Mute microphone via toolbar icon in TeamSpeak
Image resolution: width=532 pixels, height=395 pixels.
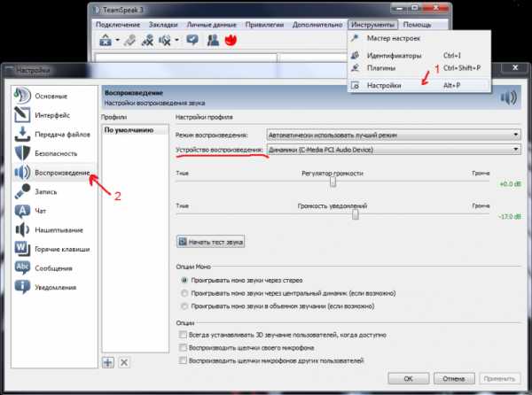pos(147,41)
